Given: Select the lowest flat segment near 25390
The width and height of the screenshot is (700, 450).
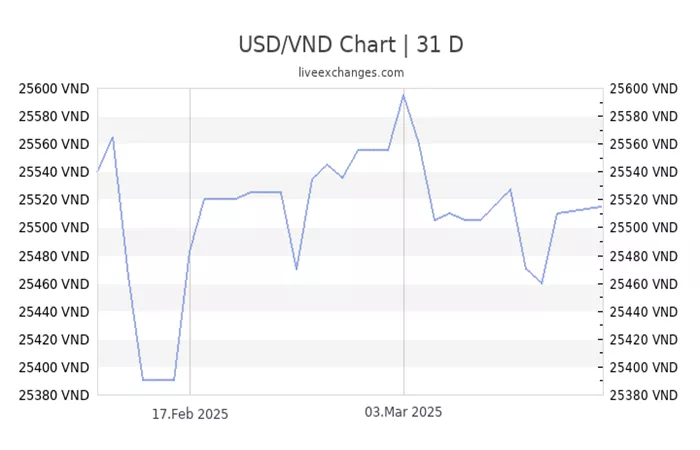Looking at the screenshot, I should pyautogui.click(x=158, y=380).
